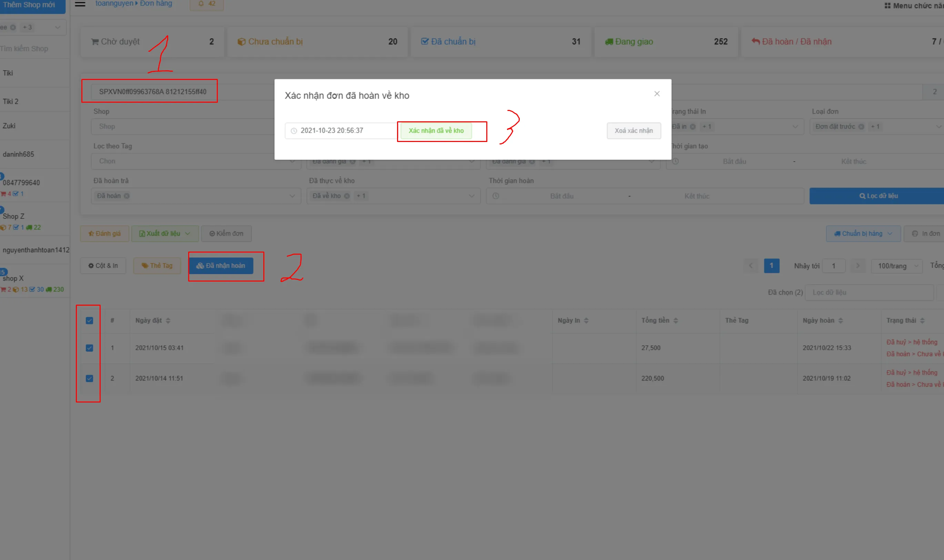944x560 pixels.
Task: Click the notification bell showing 42
Action: tap(206, 4)
